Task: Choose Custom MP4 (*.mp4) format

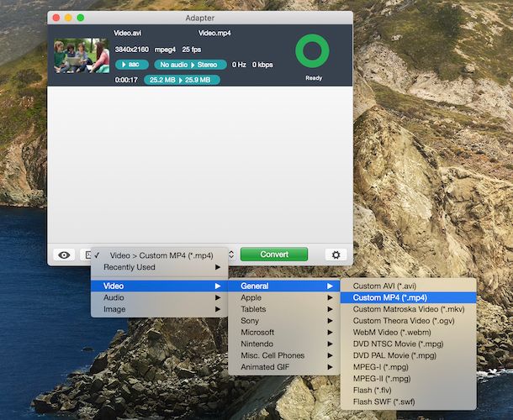Action: pyautogui.click(x=409, y=297)
